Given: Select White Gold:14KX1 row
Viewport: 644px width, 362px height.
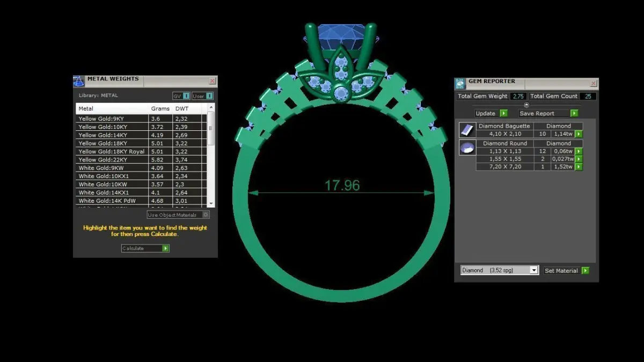Looking at the screenshot, I should tap(140, 192).
